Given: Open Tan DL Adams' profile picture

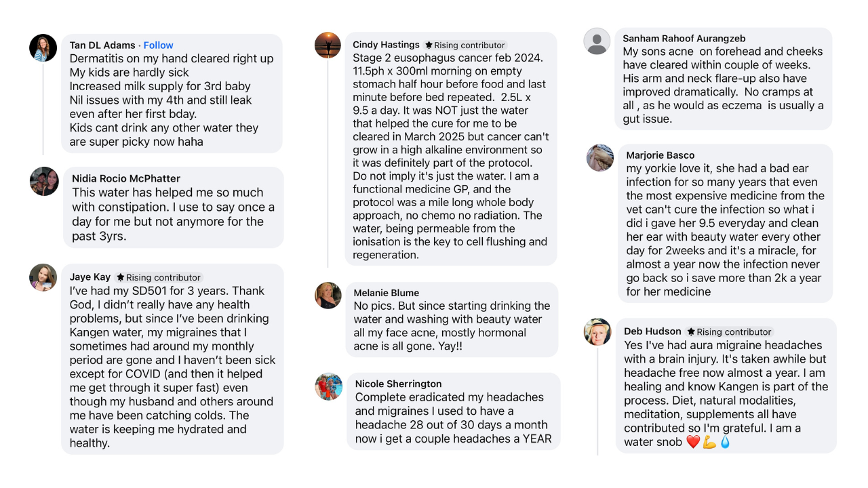Looking at the screenshot, I should (43, 48).
